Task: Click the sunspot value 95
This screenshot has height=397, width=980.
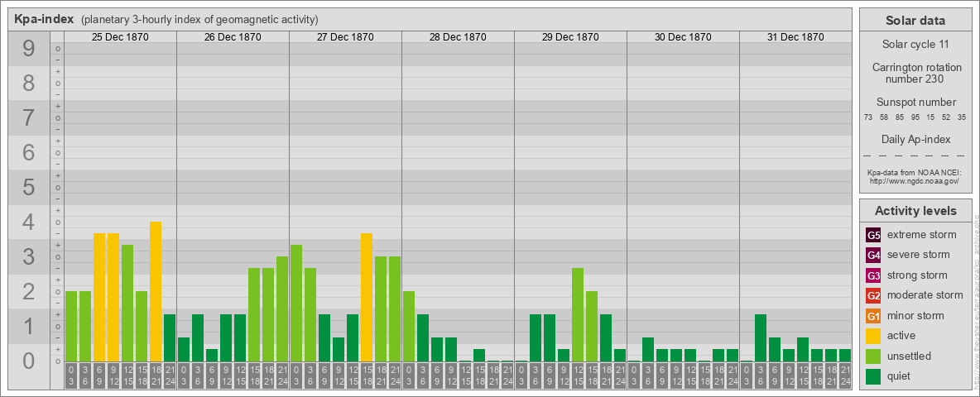Action: pyautogui.click(x=915, y=117)
